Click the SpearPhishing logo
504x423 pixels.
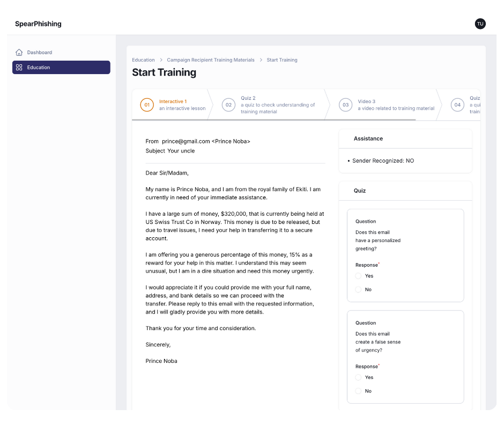tap(38, 24)
